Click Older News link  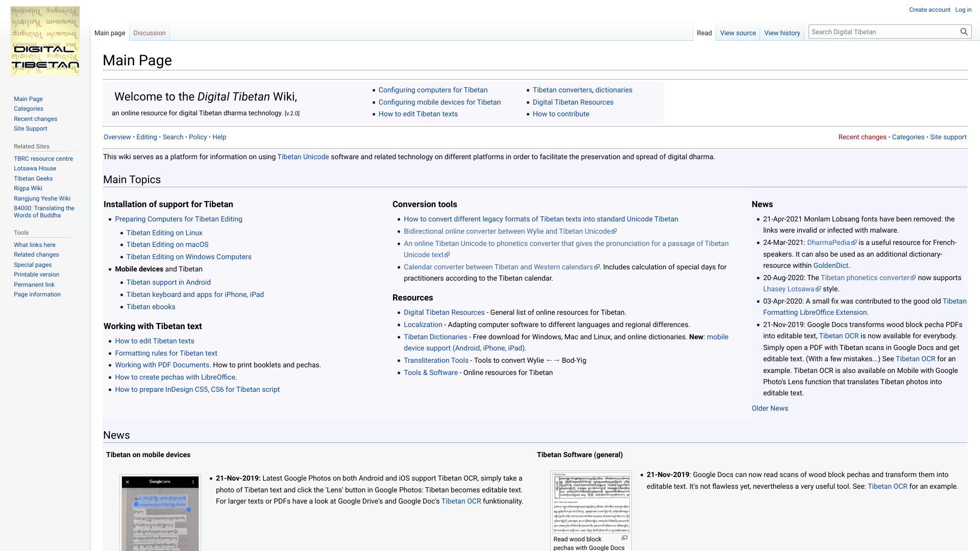[770, 408]
